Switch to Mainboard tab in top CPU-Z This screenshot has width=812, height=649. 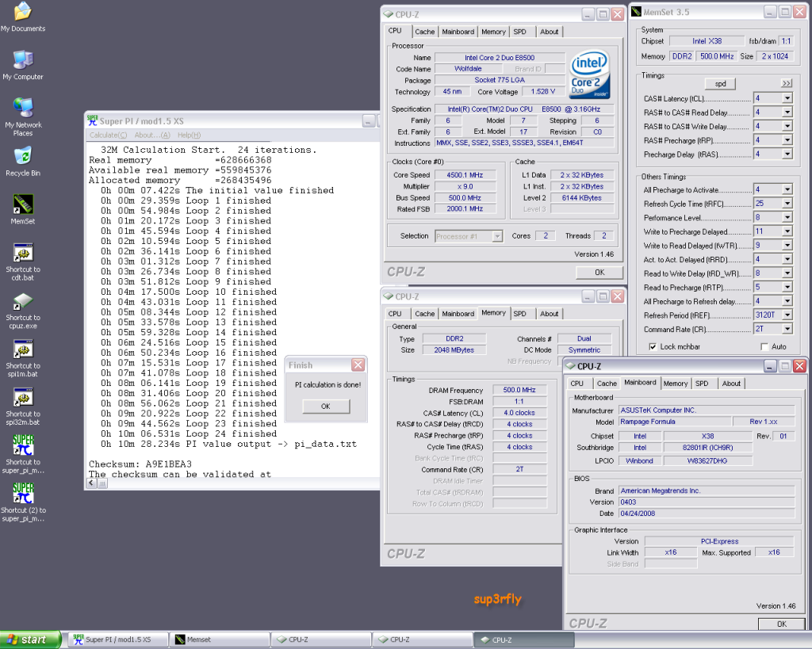[x=458, y=32]
